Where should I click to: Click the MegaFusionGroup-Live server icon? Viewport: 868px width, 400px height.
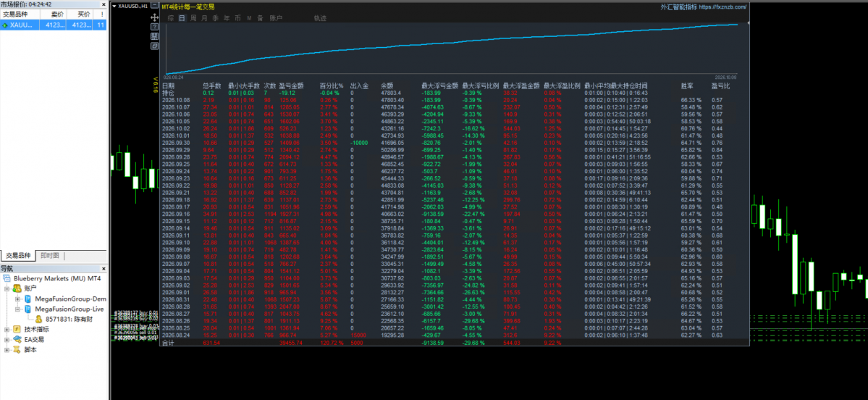click(x=28, y=309)
